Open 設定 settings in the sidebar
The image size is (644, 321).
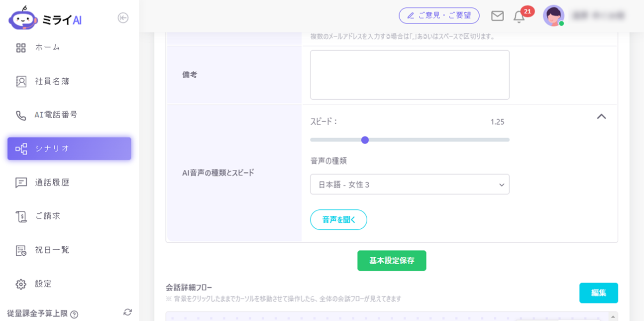(43, 284)
